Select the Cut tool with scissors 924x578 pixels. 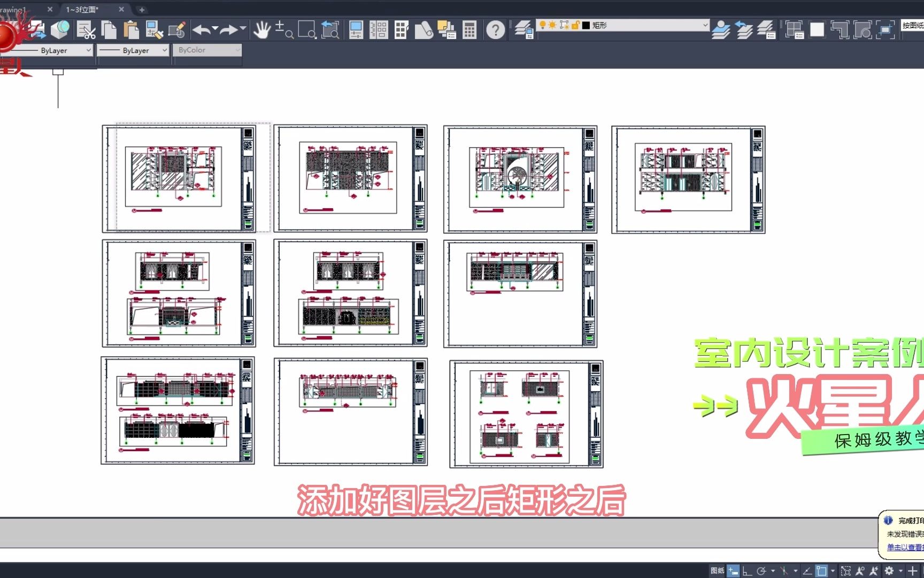(86, 29)
